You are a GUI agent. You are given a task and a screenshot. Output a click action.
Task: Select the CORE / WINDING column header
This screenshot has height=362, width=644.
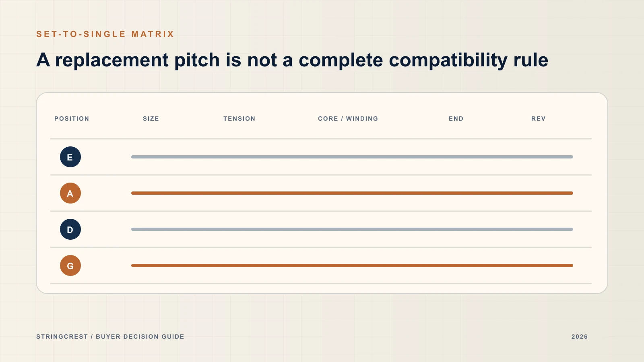coord(348,119)
